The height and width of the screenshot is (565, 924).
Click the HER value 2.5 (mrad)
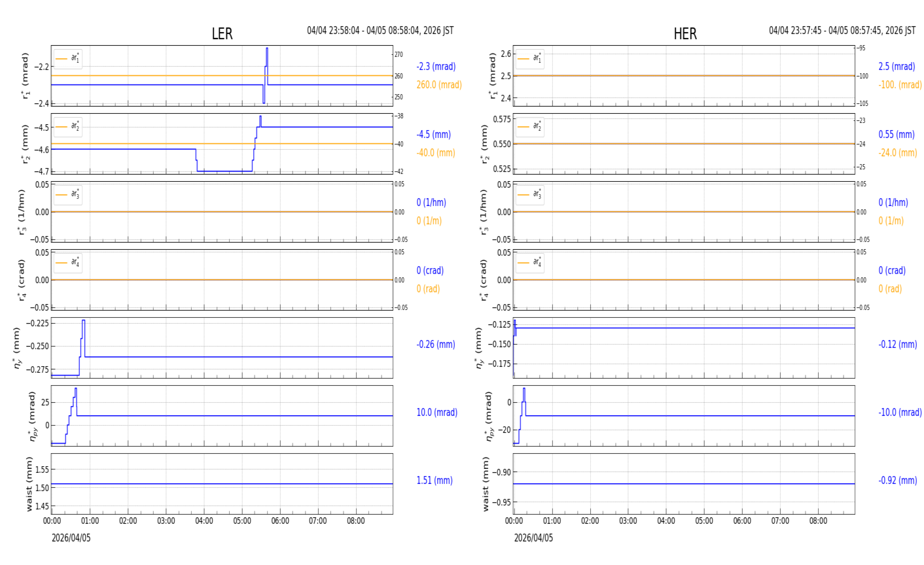click(x=897, y=67)
